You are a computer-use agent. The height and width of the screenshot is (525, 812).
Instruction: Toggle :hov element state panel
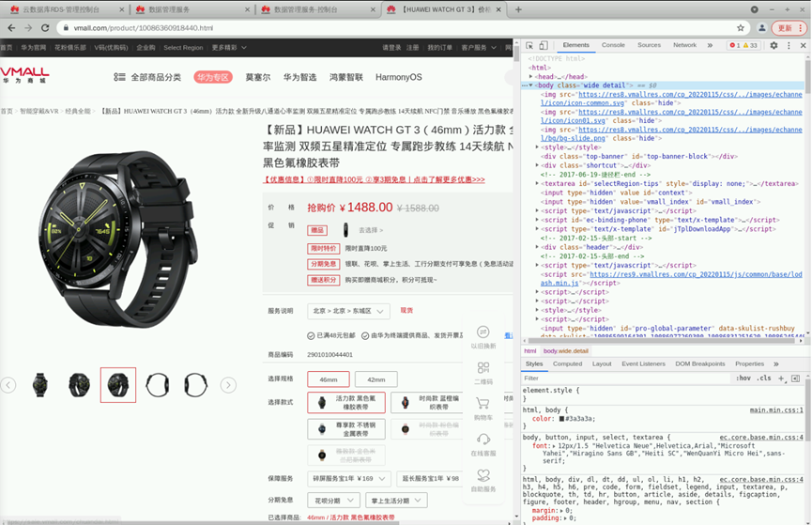(x=743, y=378)
